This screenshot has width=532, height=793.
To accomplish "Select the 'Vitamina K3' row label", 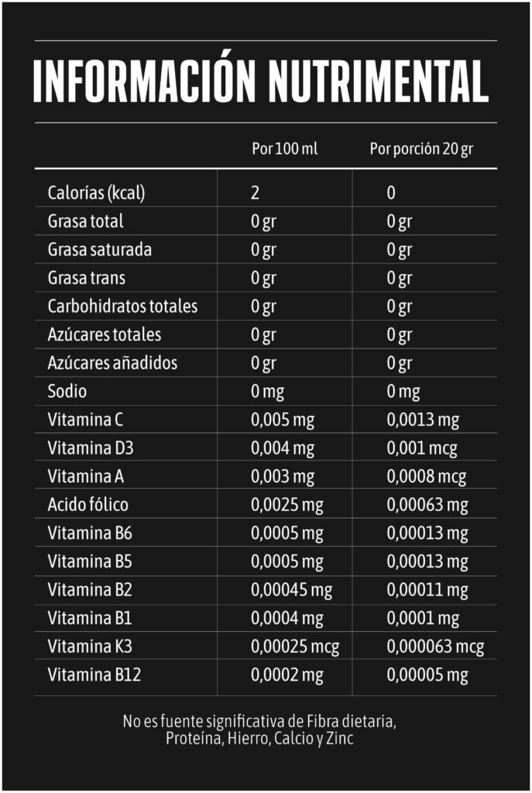I will (90, 647).
